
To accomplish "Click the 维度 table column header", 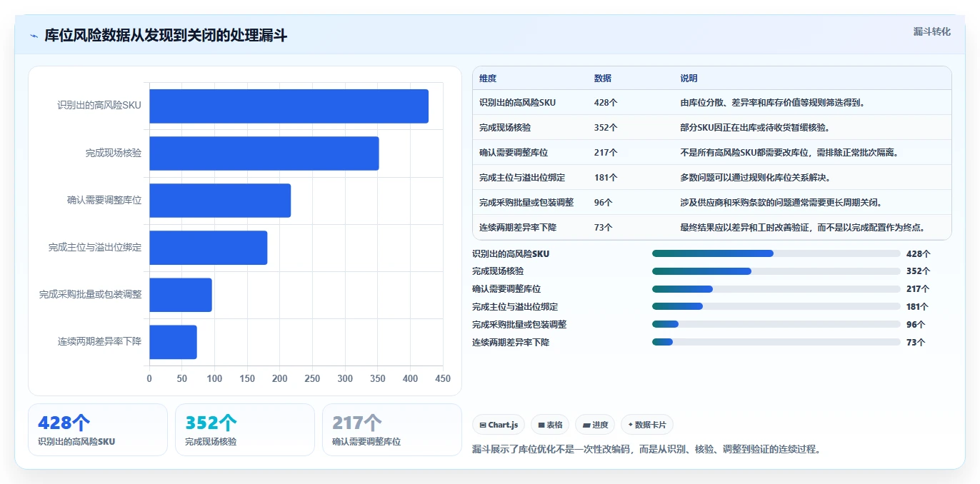I will click(x=488, y=79).
